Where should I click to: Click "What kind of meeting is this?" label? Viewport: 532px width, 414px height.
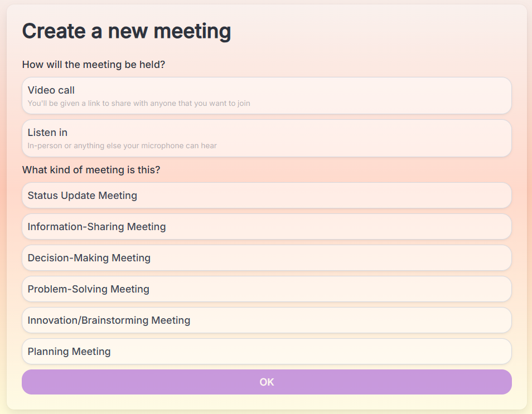tap(91, 169)
